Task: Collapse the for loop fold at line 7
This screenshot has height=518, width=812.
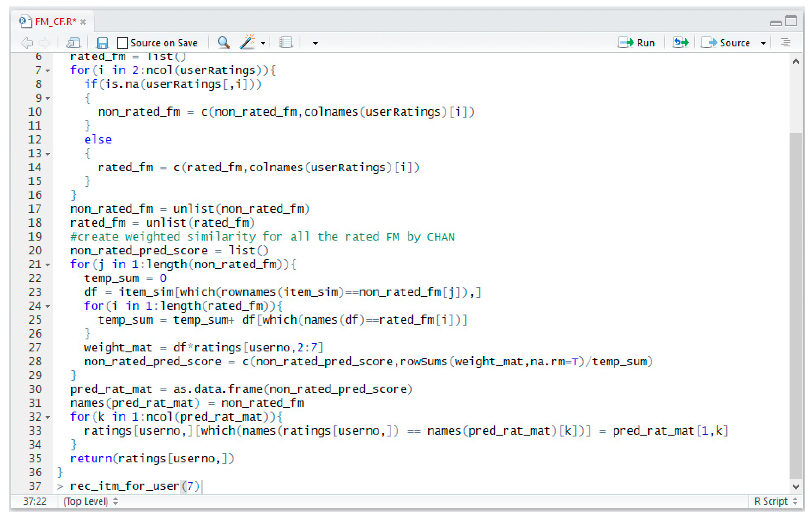Action: pos(48,71)
